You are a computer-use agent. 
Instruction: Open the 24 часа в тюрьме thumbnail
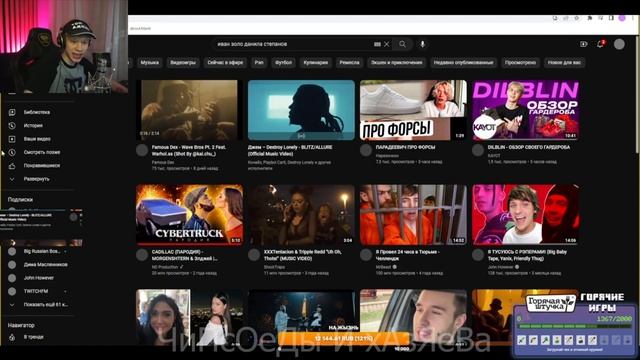(413, 215)
